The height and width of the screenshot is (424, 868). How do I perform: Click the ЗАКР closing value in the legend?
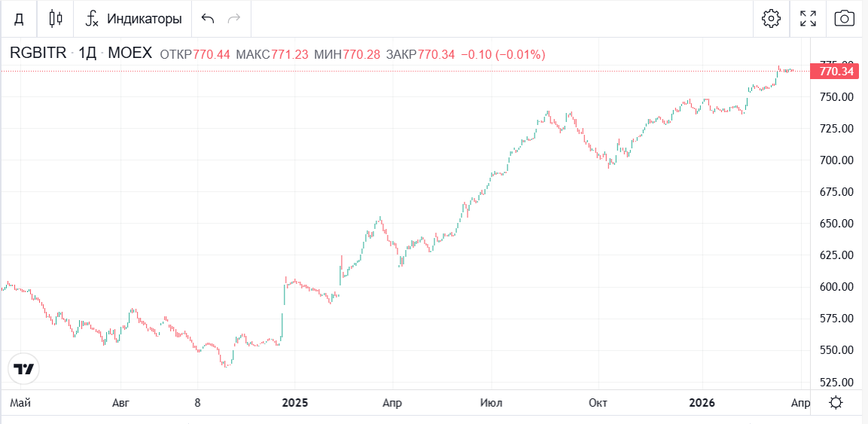pyautogui.click(x=436, y=54)
